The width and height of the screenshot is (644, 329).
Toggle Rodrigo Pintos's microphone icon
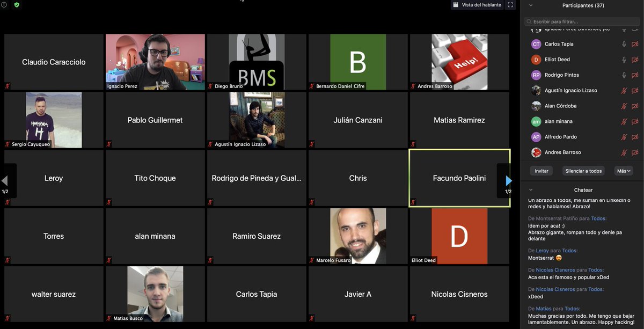click(x=624, y=75)
